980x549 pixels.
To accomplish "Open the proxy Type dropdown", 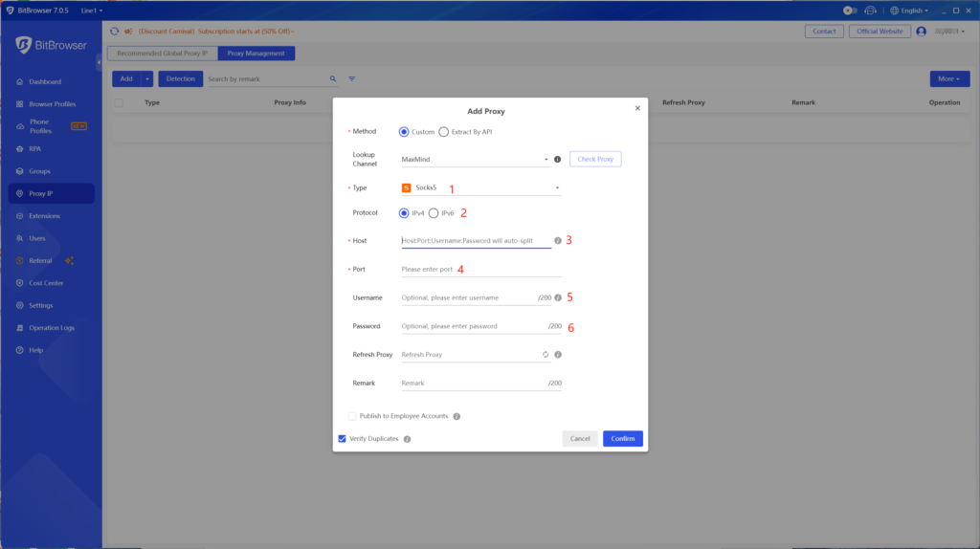I will [x=481, y=188].
